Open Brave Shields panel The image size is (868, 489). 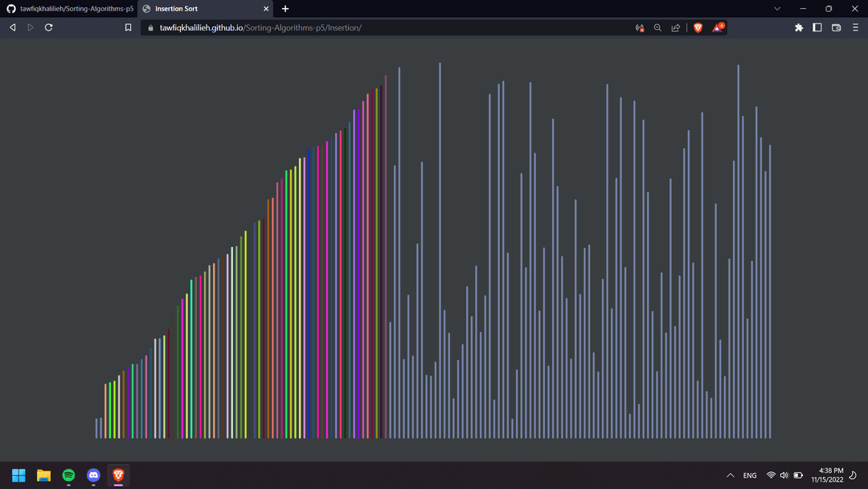[698, 27]
